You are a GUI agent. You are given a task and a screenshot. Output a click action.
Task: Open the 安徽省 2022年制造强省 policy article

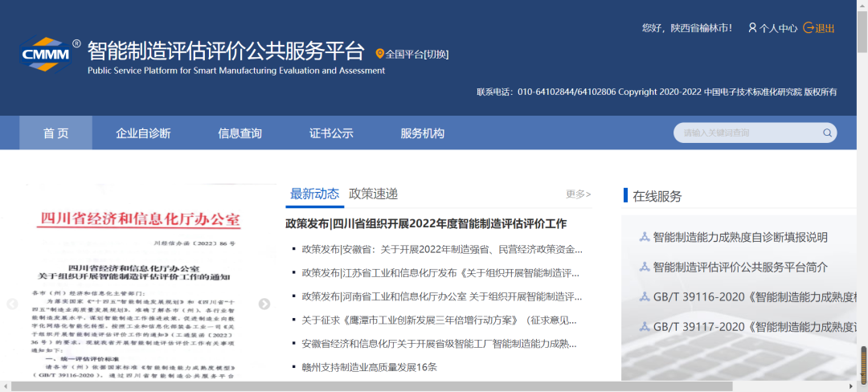[x=442, y=249]
